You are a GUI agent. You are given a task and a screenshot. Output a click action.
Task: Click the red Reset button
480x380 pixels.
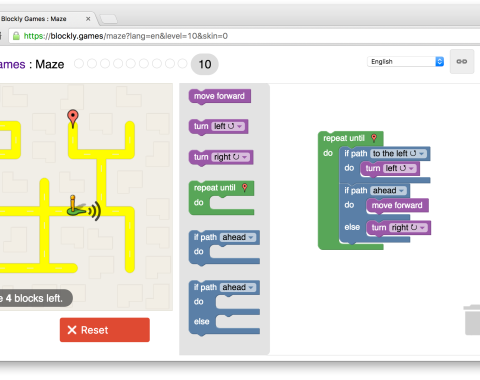click(x=105, y=330)
